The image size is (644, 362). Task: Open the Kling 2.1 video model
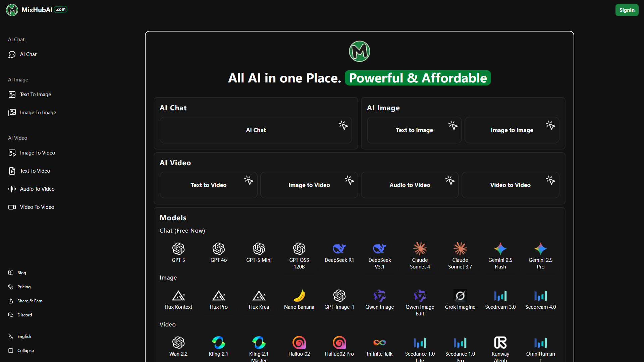218,347
